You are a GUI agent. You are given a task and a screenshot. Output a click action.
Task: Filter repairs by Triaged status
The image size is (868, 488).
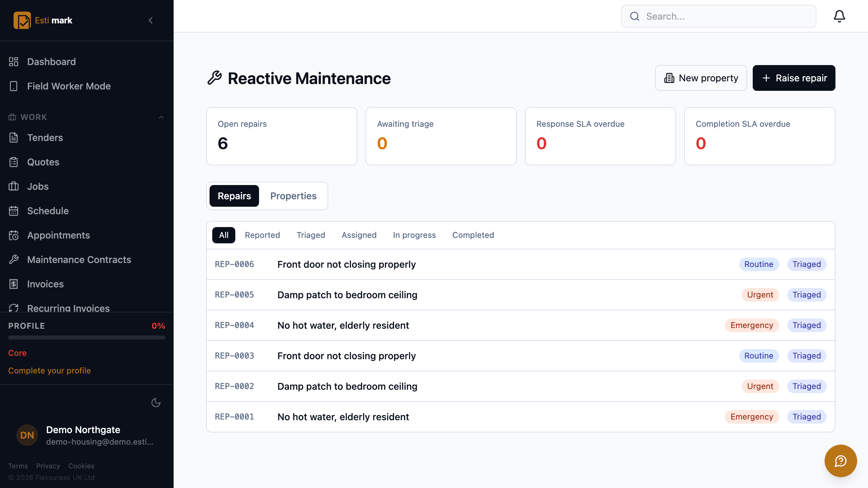click(311, 235)
